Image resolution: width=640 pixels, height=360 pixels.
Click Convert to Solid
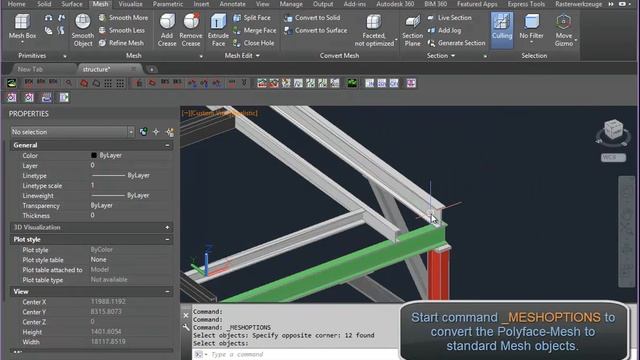[x=313, y=18]
